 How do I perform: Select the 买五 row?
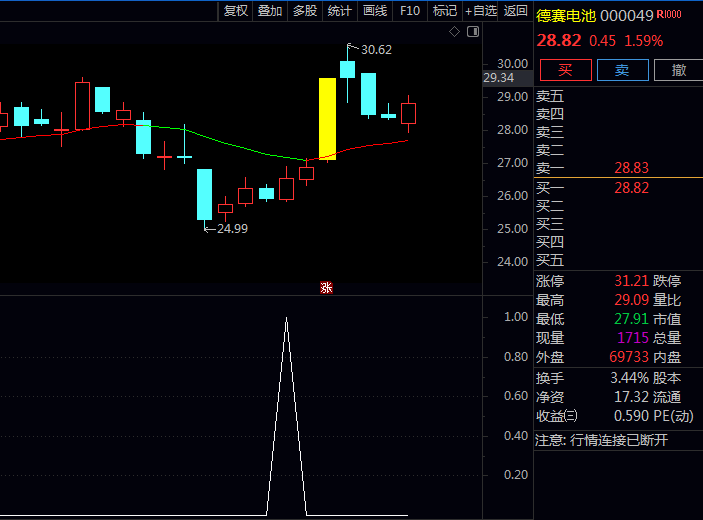618,260
